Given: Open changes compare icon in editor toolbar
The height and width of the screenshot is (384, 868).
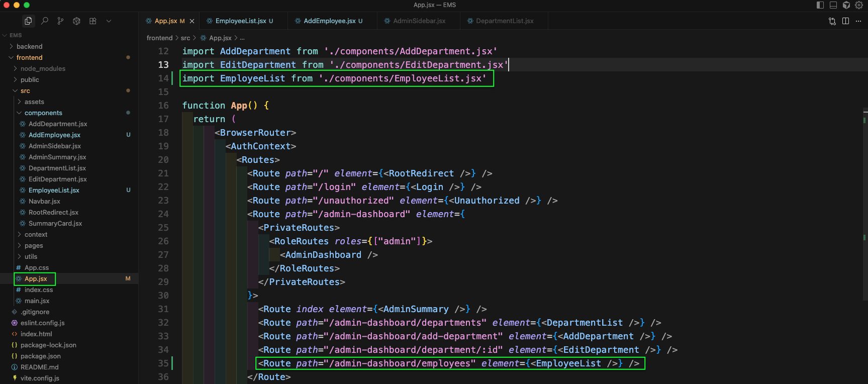Looking at the screenshot, I should click(x=832, y=21).
